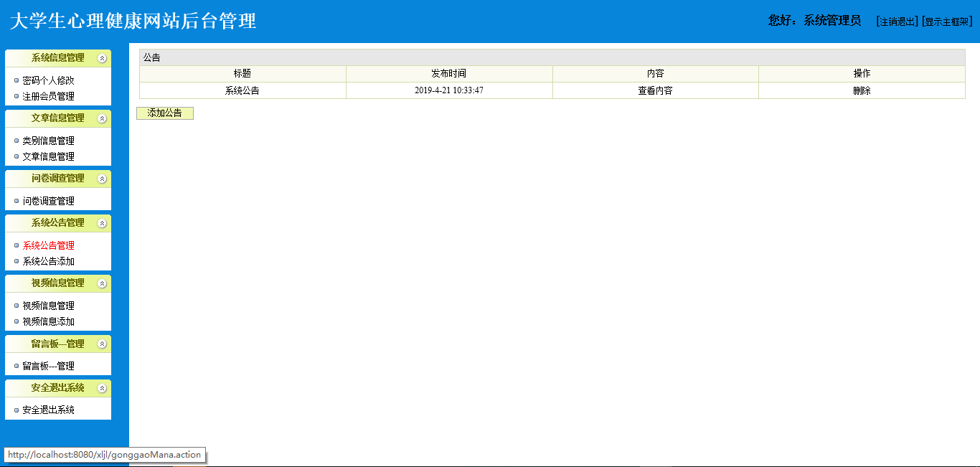Click bullet icon beside 留言板---管理 link
980x467 pixels.
[x=17, y=366]
